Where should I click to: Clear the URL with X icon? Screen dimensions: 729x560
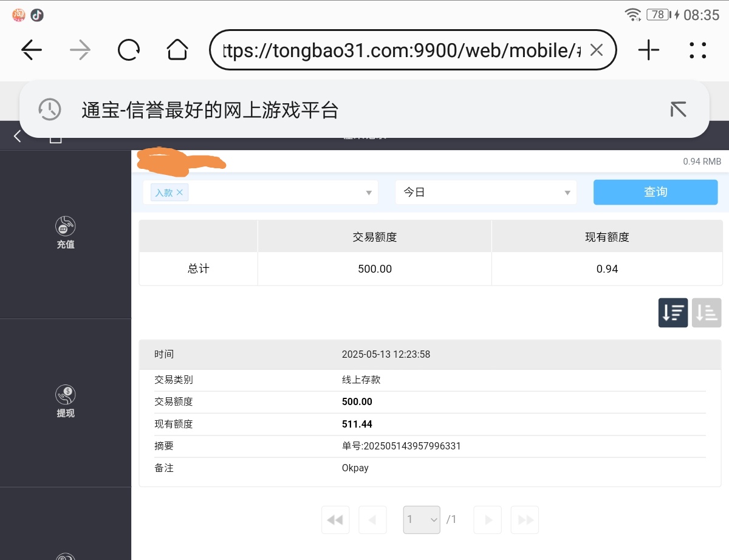(x=597, y=50)
